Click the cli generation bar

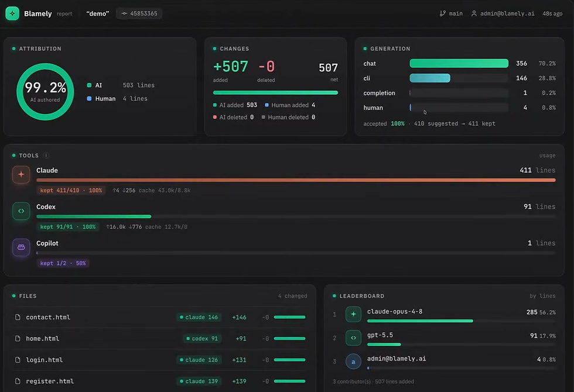click(x=430, y=78)
